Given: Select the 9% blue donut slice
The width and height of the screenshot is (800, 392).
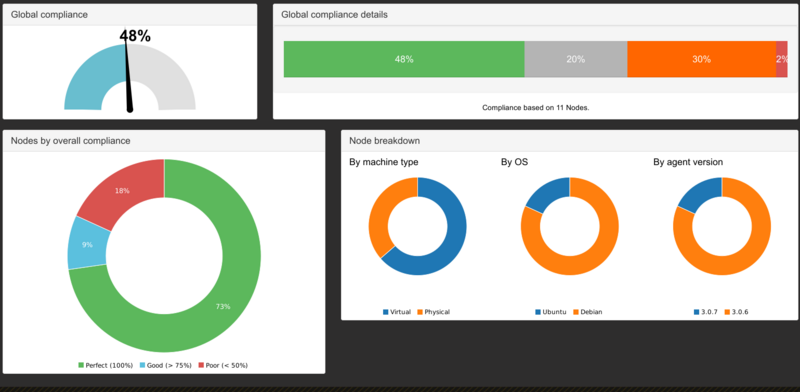Looking at the screenshot, I should [x=87, y=244].
